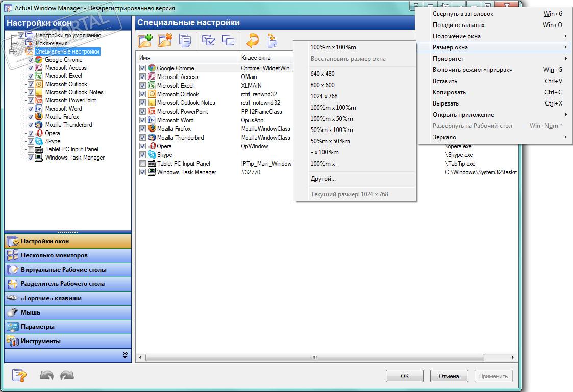Select Включить режим «призрак» menu item
The width and height of the screenshot is (573, 392).
click(x=494, y=70)
